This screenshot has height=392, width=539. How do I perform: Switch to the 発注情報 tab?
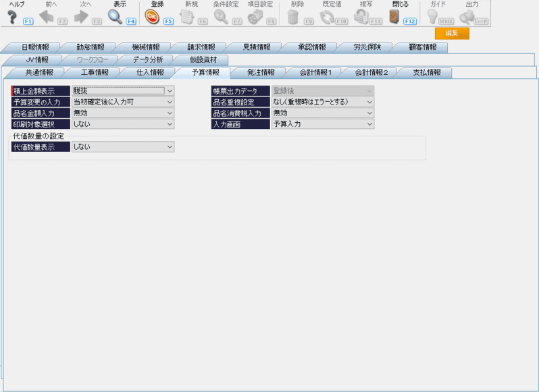tap(261, 72)
